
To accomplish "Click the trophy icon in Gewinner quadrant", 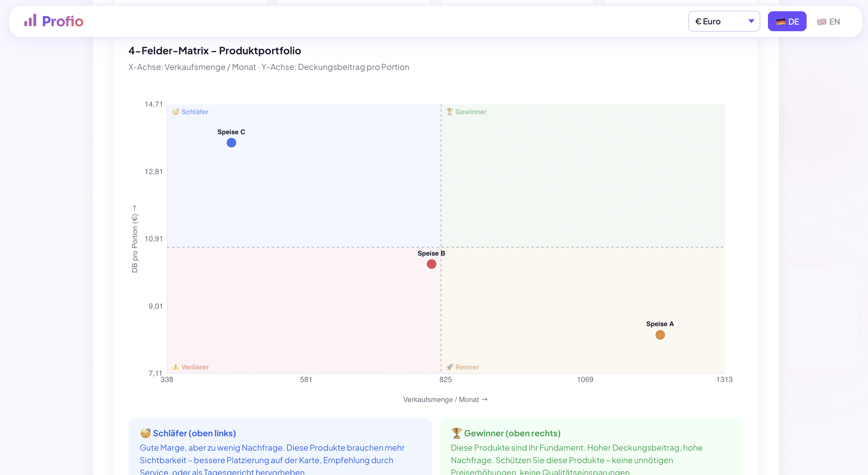I will [450, 112].
